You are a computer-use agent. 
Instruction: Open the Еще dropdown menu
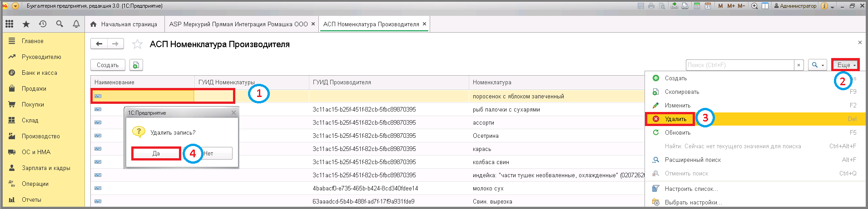coord(846,65)
